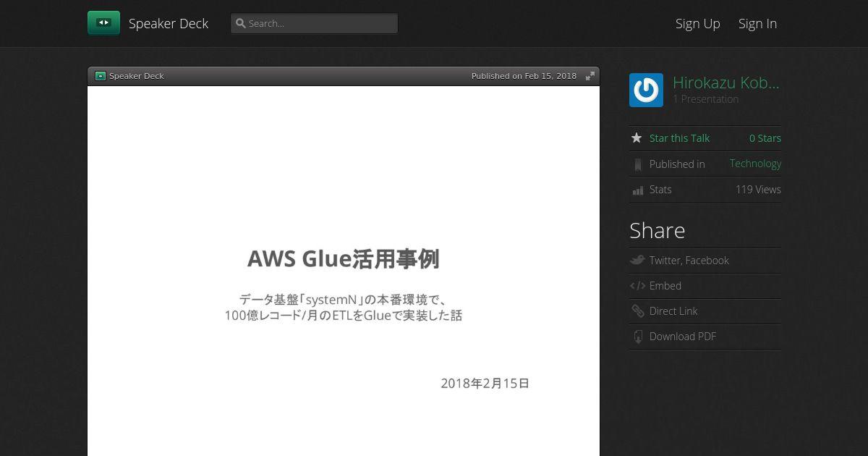Click the magnifier icon in search box
Image resolution: width=868 pixels, height=456 pixels.
(x=241, y=23)
